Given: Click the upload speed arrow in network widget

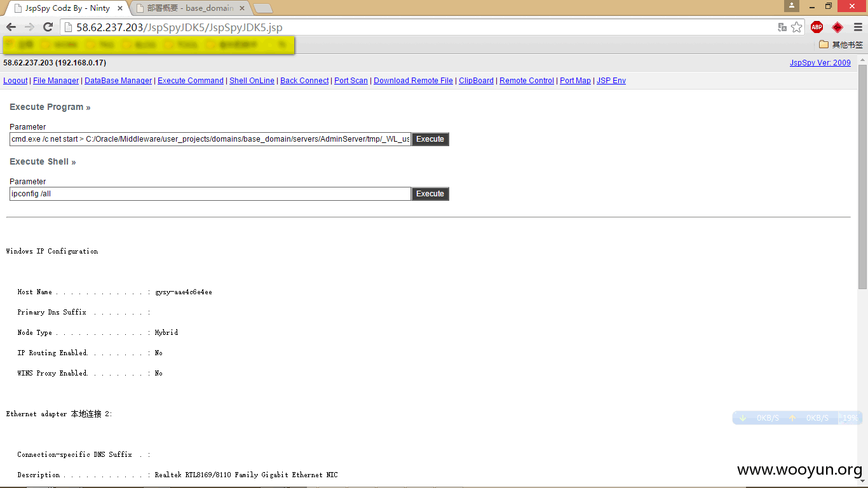Looking at the screenshot, I should [x=792, y=418].
